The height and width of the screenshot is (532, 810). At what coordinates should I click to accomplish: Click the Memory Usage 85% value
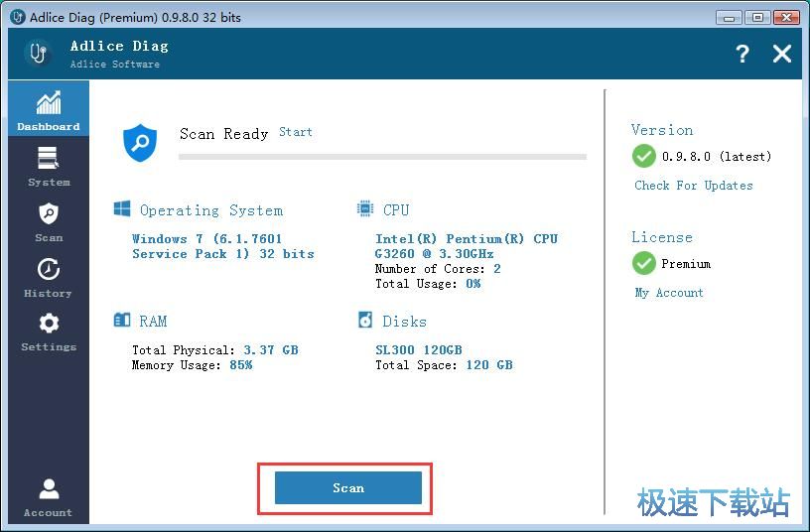click(241, 364)
